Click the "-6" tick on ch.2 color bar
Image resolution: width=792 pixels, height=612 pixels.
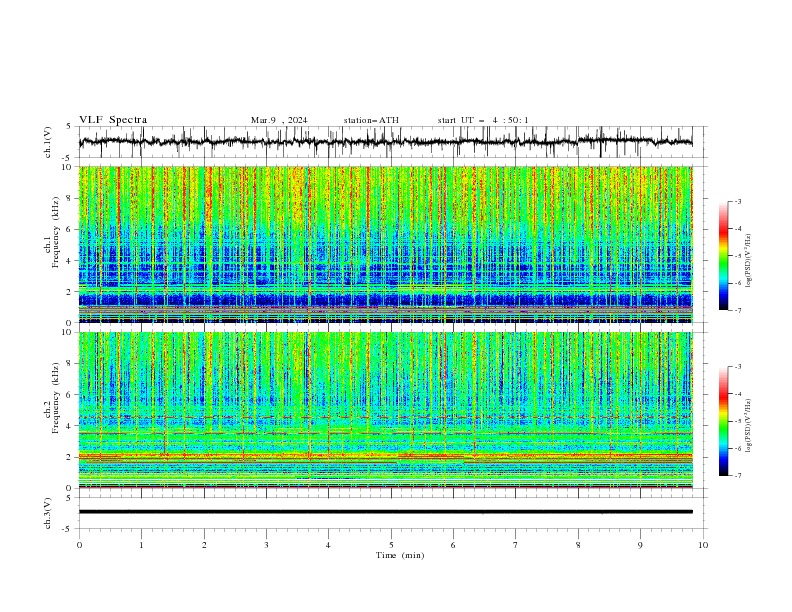coord(737,448)
